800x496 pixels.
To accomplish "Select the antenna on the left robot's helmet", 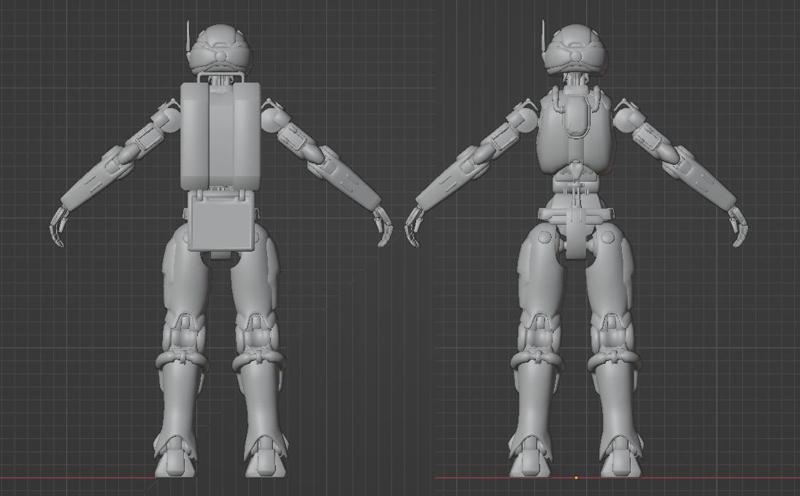I will point(188,37).
